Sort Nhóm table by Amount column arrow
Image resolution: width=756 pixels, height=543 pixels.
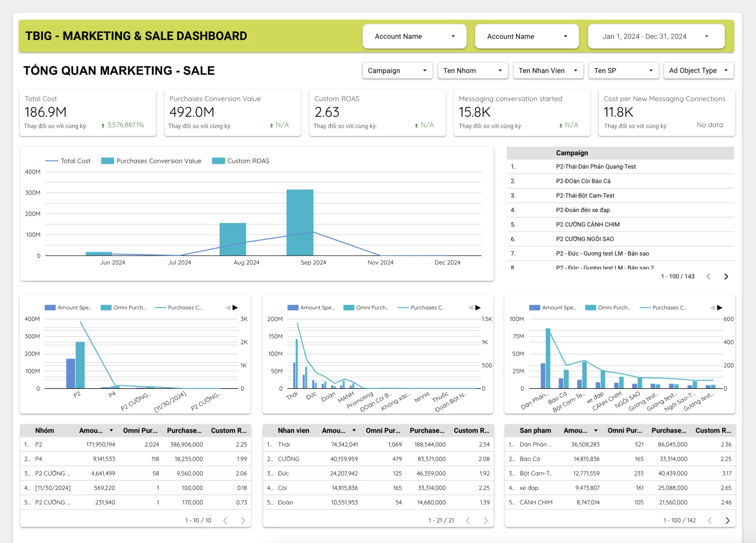[111, 430]
